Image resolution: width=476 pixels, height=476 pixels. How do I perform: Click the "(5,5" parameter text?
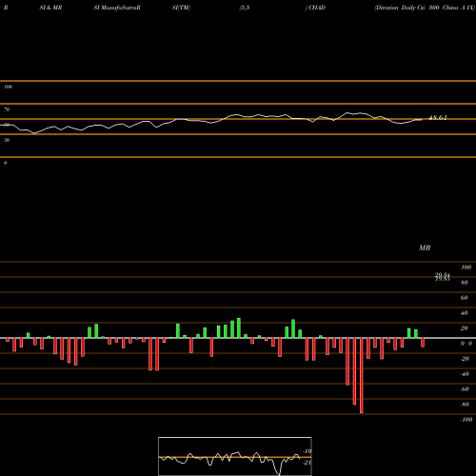pos(245,8)
